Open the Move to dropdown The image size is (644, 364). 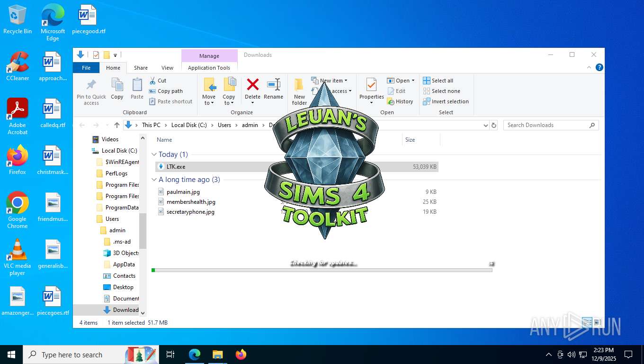pyautogui.click(x=209, y=103)
